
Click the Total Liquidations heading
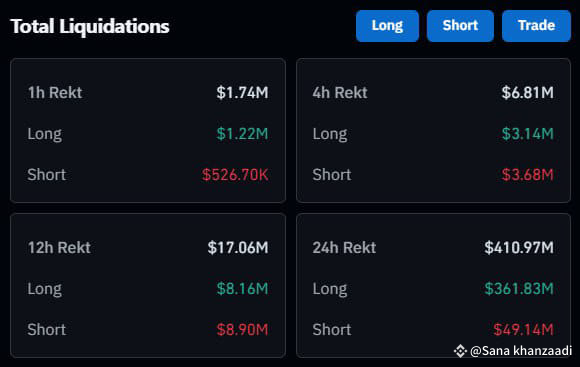(90, 27)
